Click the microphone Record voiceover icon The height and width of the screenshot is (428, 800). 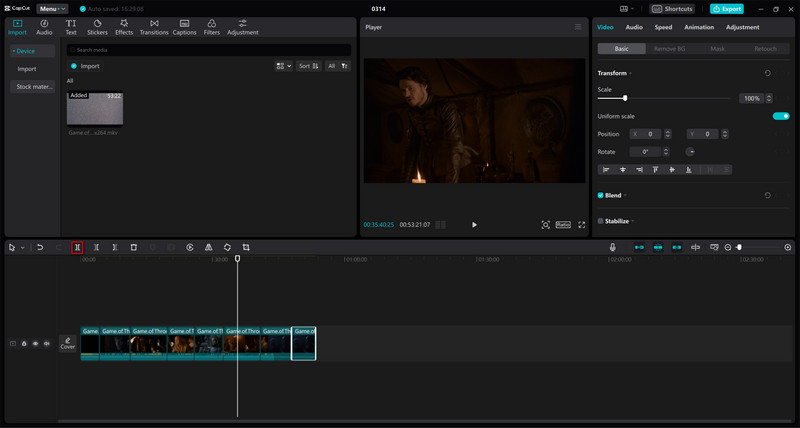[613, 247]
